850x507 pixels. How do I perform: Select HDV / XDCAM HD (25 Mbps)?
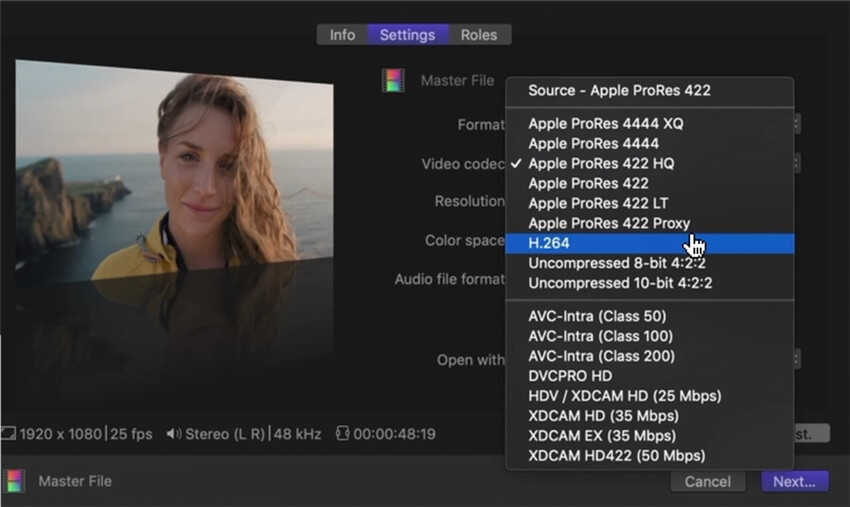coord(649,396)
